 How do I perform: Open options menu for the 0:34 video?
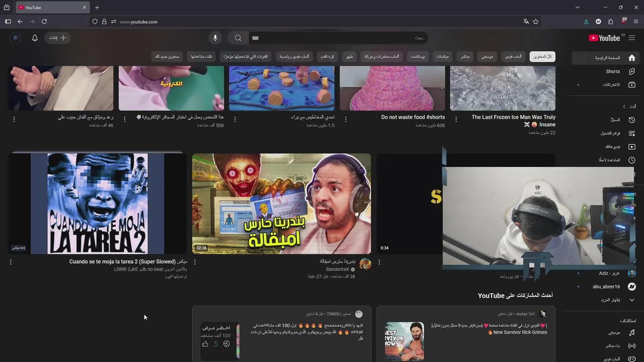(x=379, y=262)
